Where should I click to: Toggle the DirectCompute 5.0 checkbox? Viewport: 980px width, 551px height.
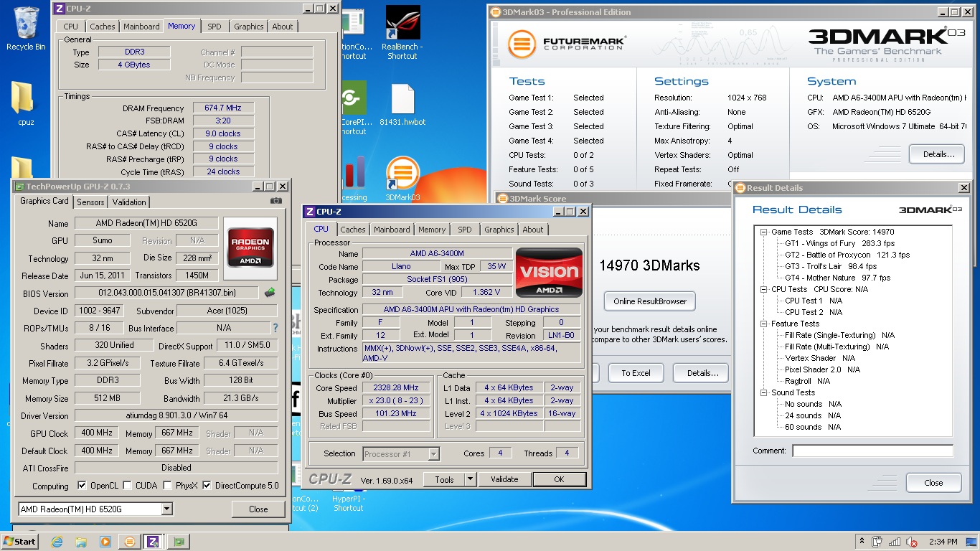[207, 486]
